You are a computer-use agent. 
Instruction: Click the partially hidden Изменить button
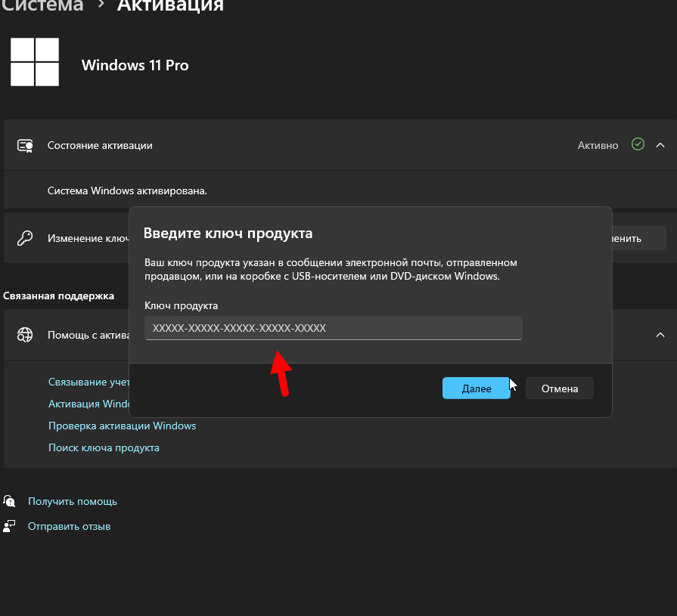click(x=638, y=238)
